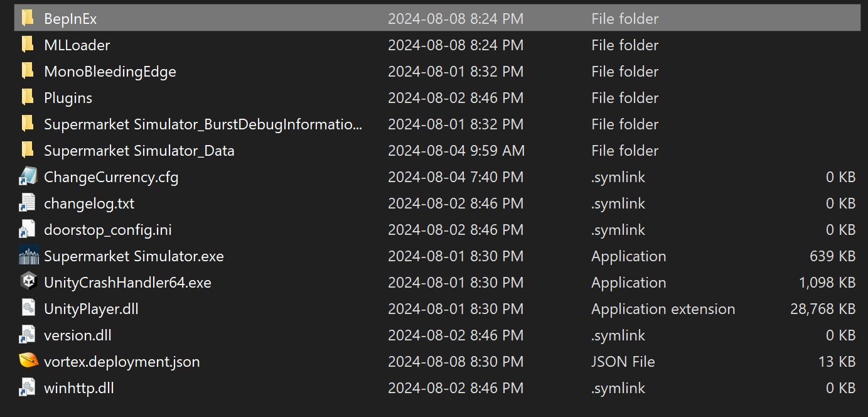Select the BepInEx folder name
The height and width of the screenshot is (417, 868).
pos(70,19)
